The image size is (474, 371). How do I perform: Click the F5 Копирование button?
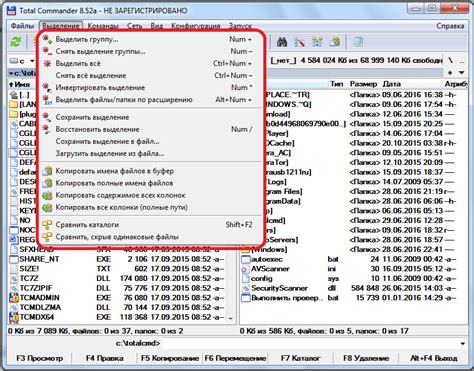tap(170, 358)
